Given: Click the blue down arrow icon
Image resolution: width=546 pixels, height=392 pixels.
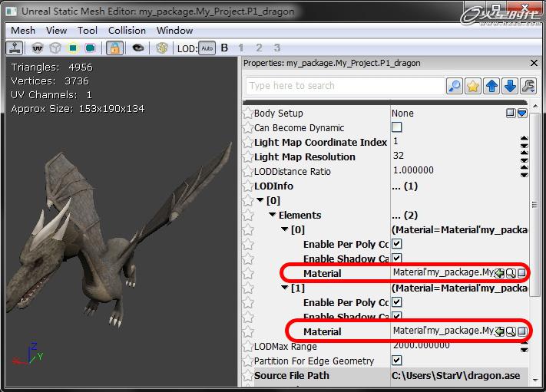Looking at the screenshot, I should 510,86.
